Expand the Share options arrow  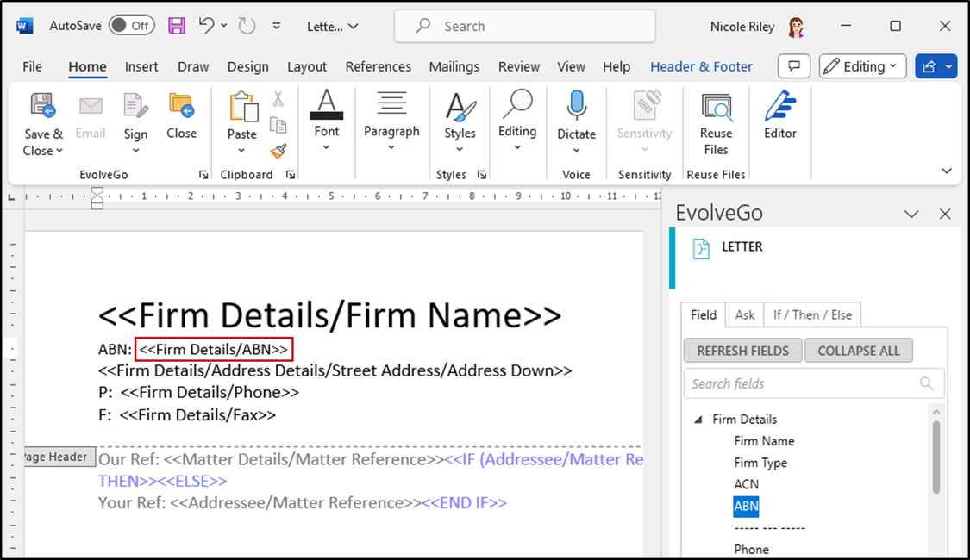948,66
